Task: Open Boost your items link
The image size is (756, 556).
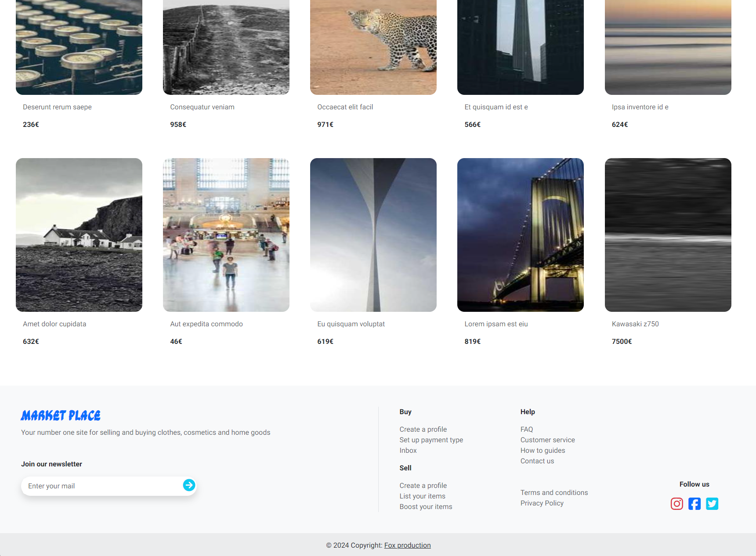Action: (x=426, y=507)
